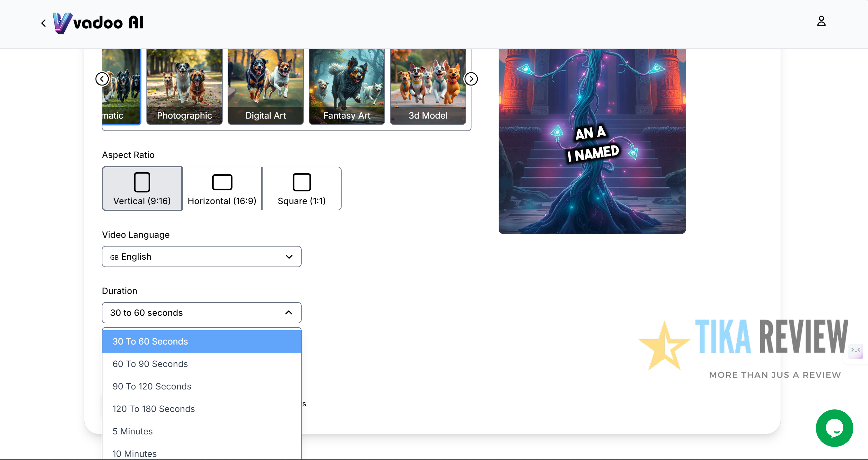
Task: Choose the 120 To 180 Seconds option
Action: tap(201, 409)
